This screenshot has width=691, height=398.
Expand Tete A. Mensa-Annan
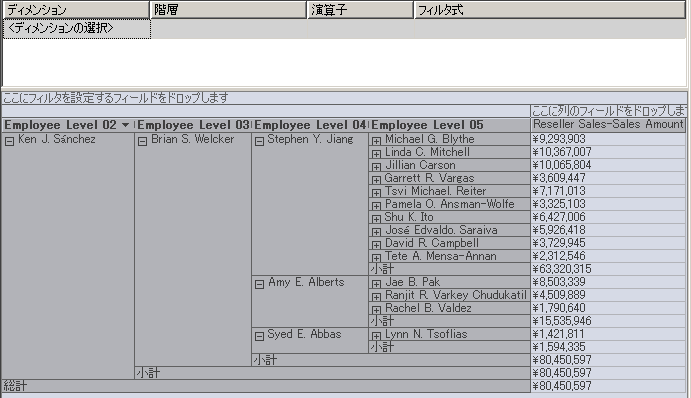pyautogui.click(x=376, y=258)
